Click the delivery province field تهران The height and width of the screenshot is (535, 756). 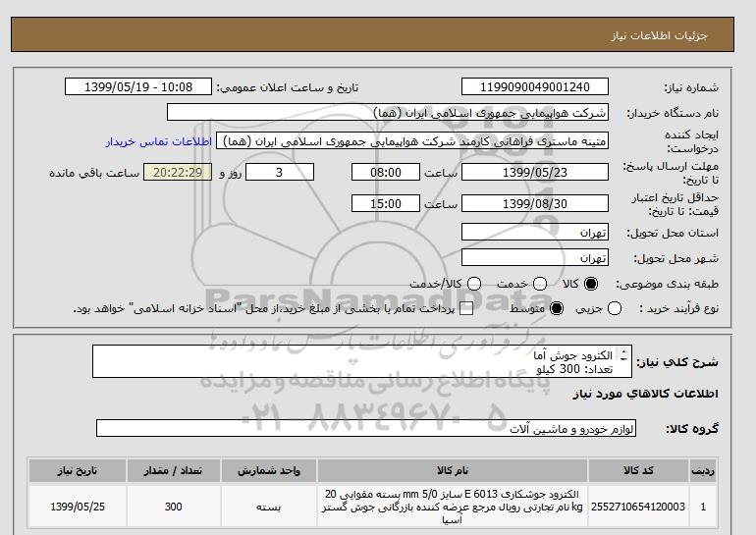pyautogui.click(x=535, y=233)
